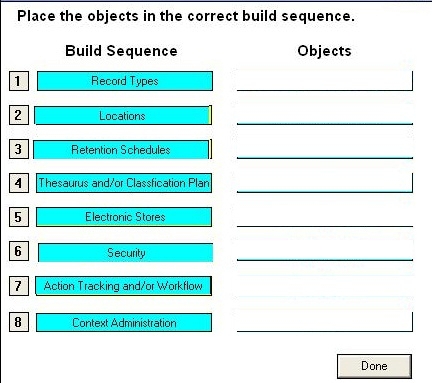The image size is (432, 383).
Task: Select Action Tracking and/or Workflow item
Action: tap(123, 286)
